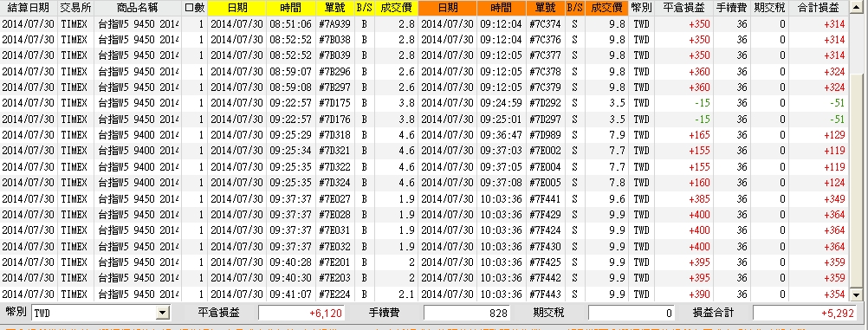Select the 手續費 total field showing 828
This screenshot has height=330, width=868.
point(466,314)
